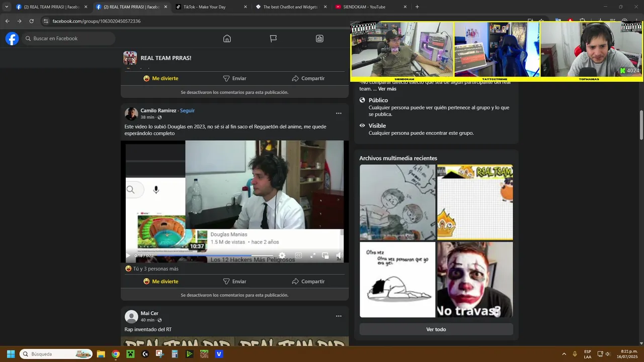This screenshot has width=644, height=362.
Task: Switch to The best ChatBot and Widgets tab
Action: click(291, 7)
